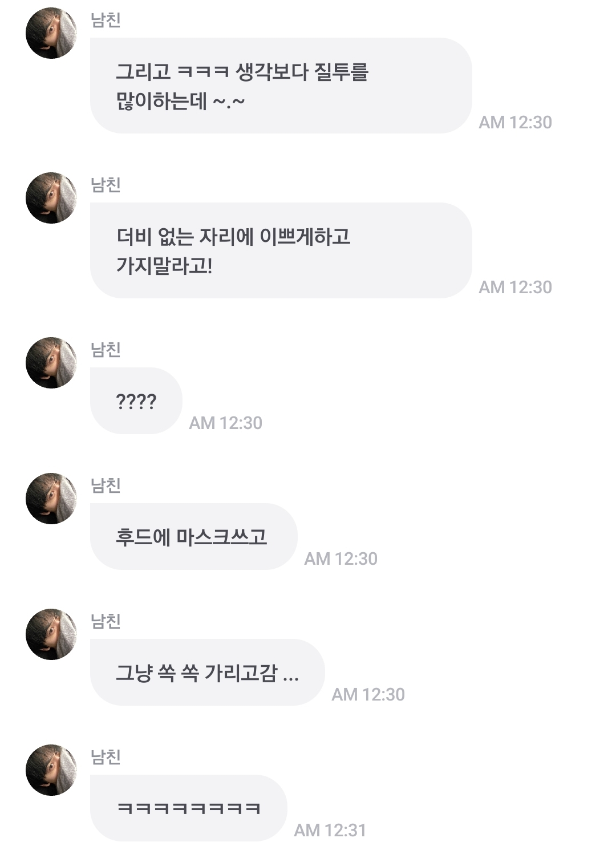Screen dimensions: 616x850
Task: Select the message bubble starting with 그리고 ㅋㅋㅋ
Action: click(x=281, y=86)
